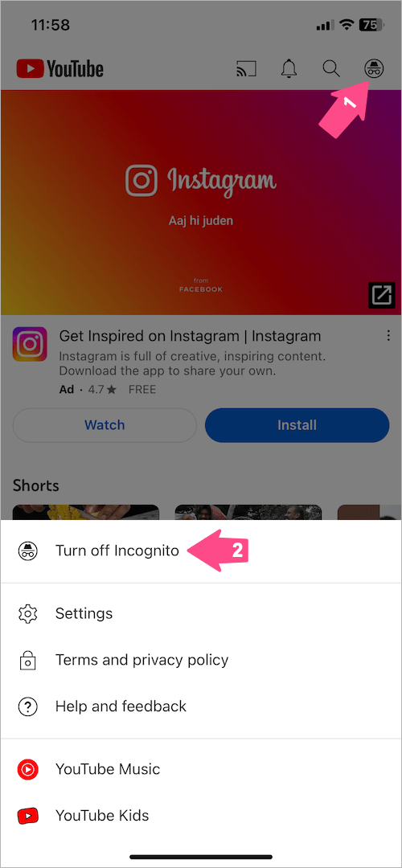
Task: Click the YouTube Kids icon
Action: pos(27,816)
